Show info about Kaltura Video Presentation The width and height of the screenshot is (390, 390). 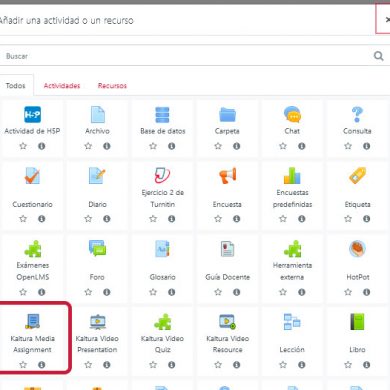[107, 365]
